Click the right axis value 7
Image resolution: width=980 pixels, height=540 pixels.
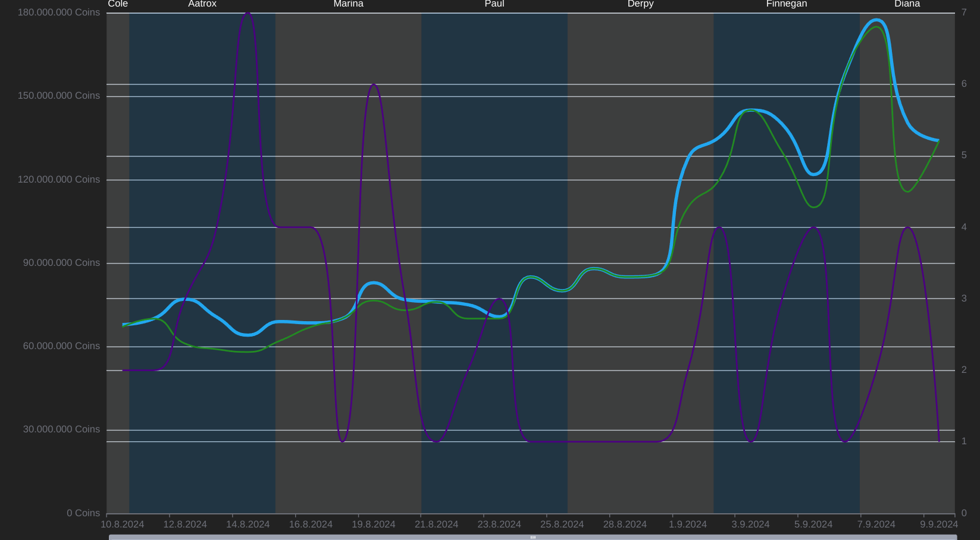[964, 12]
